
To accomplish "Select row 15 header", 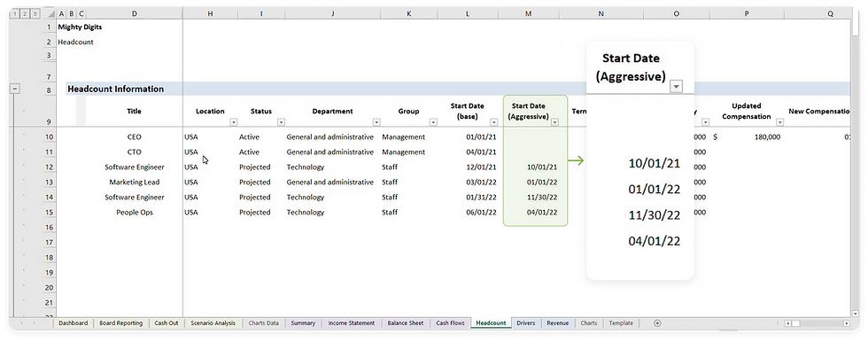I will (50, 212).
